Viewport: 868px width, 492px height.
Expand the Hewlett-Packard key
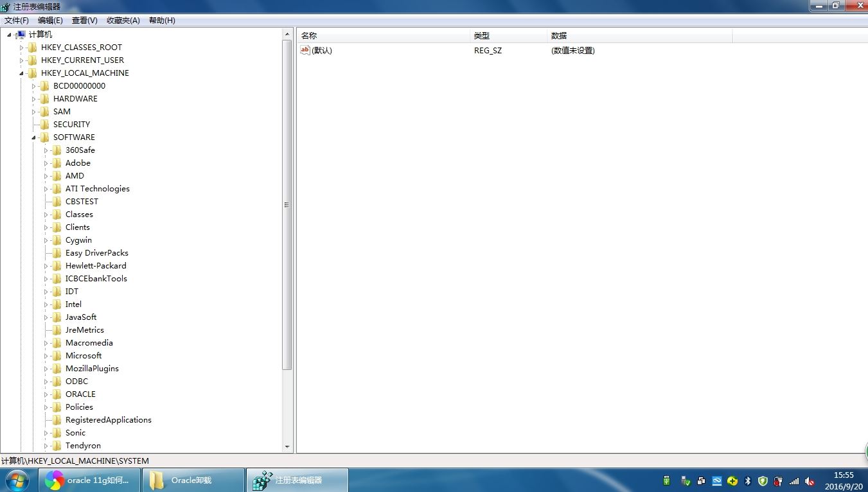[46, 266]
